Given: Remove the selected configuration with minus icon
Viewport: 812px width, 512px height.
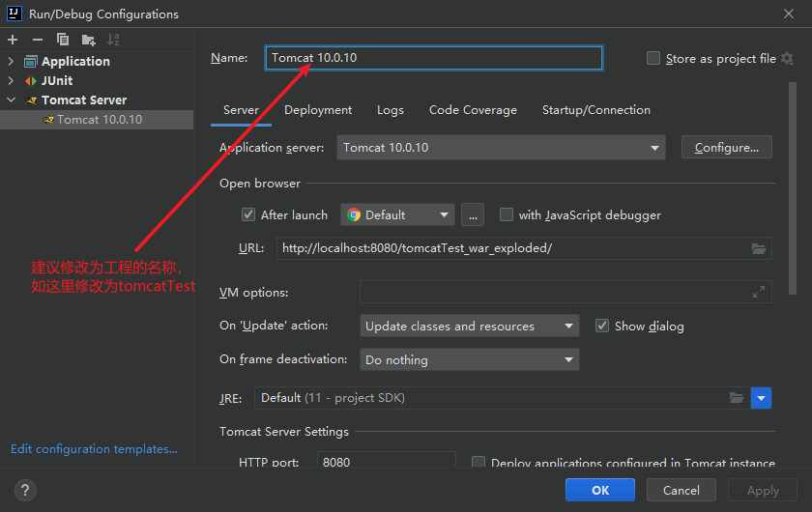Looking at the screenshot, I should (x=38, y=40).
